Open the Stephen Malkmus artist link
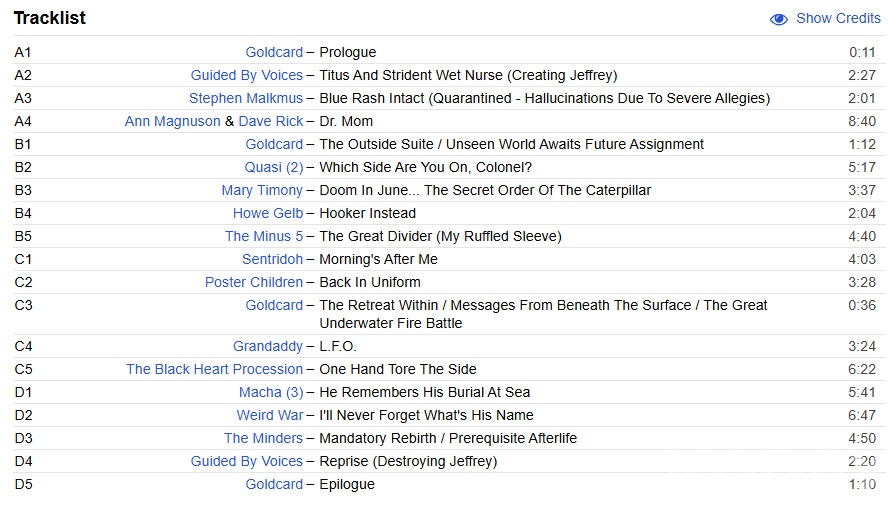 [x=245, y=98]
